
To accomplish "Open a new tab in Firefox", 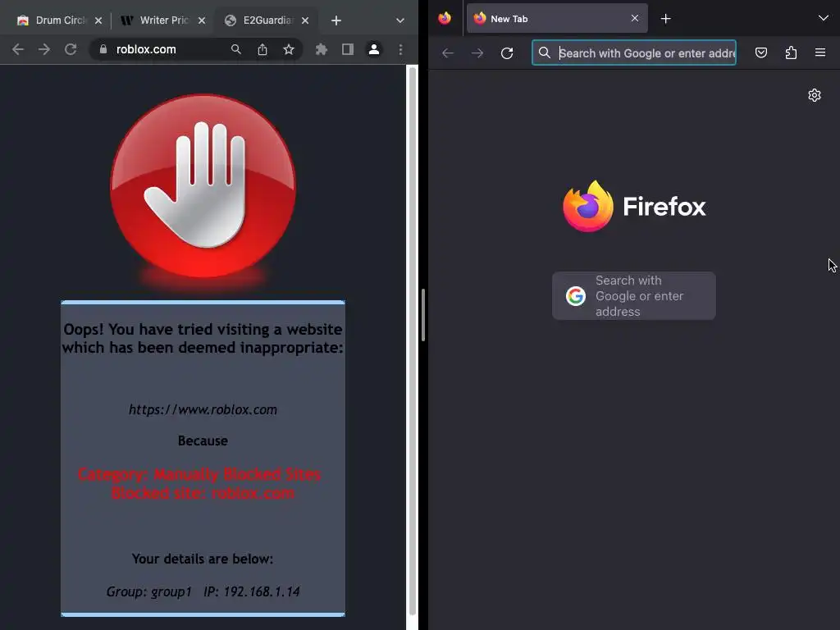I will tap(665, 19).
